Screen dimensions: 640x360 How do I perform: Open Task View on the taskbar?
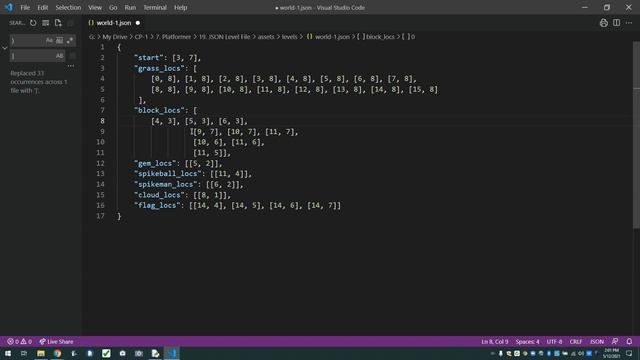point(24,353)
